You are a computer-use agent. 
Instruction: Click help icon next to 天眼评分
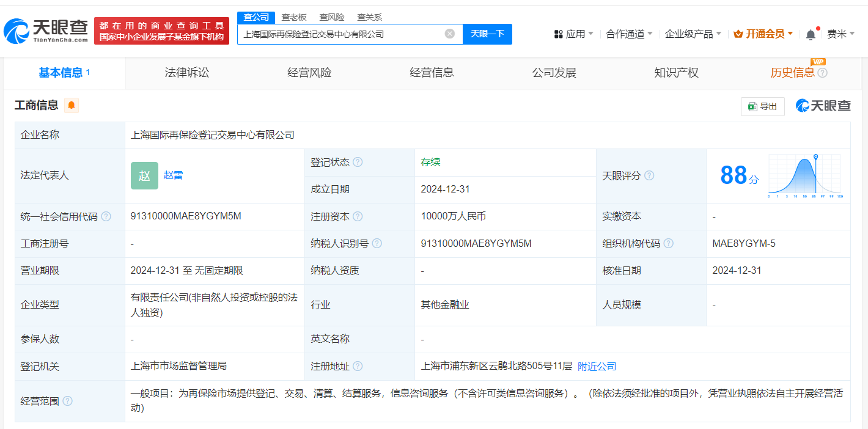tap(649, 176)
